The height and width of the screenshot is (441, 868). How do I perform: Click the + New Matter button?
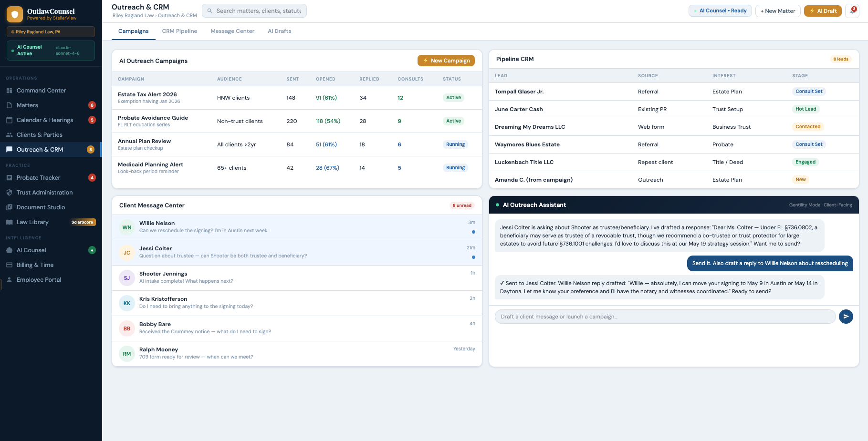click(x=777, y=11)
